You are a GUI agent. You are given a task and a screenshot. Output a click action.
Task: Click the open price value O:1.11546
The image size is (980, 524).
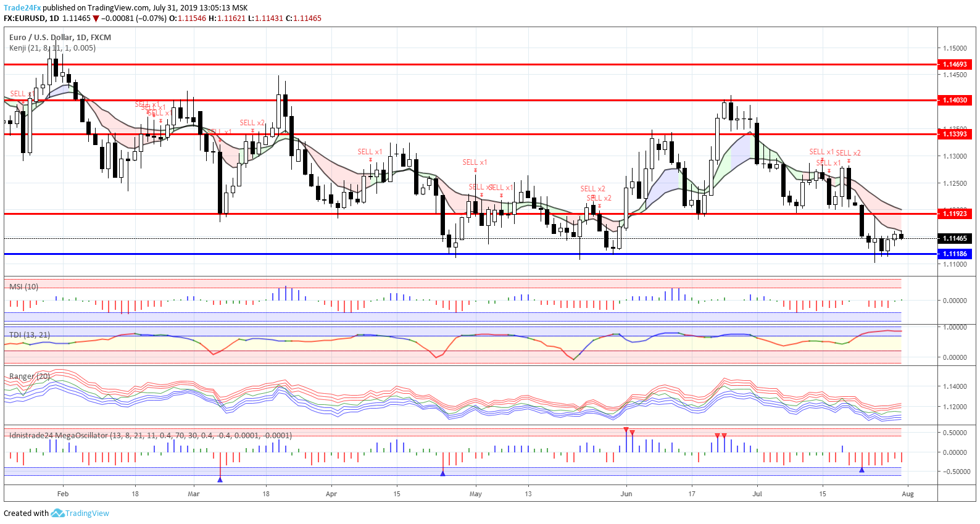click(188, 19)
